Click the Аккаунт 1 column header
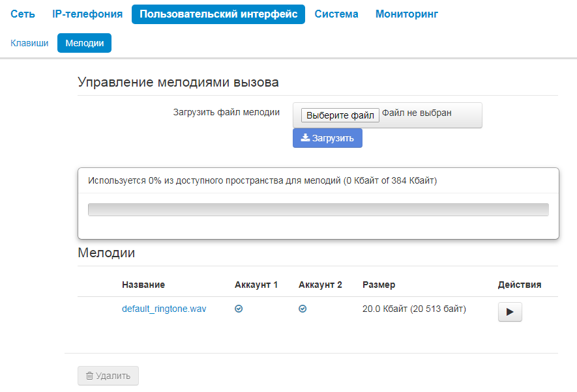577x392 pixels. pos(256,285)
